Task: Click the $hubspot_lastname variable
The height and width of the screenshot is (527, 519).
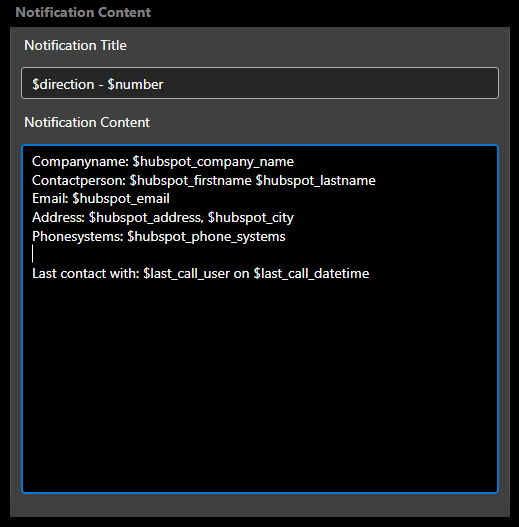Action: point(315,180)
